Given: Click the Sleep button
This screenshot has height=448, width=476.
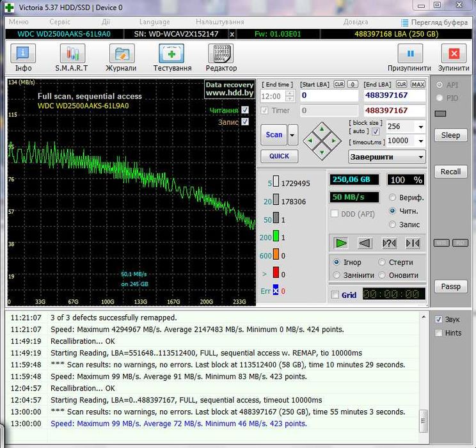Looking at the screenshot, I should 450,135.
